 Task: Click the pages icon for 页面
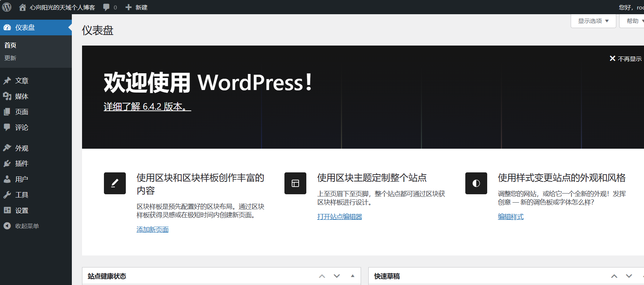pos(7,112)
